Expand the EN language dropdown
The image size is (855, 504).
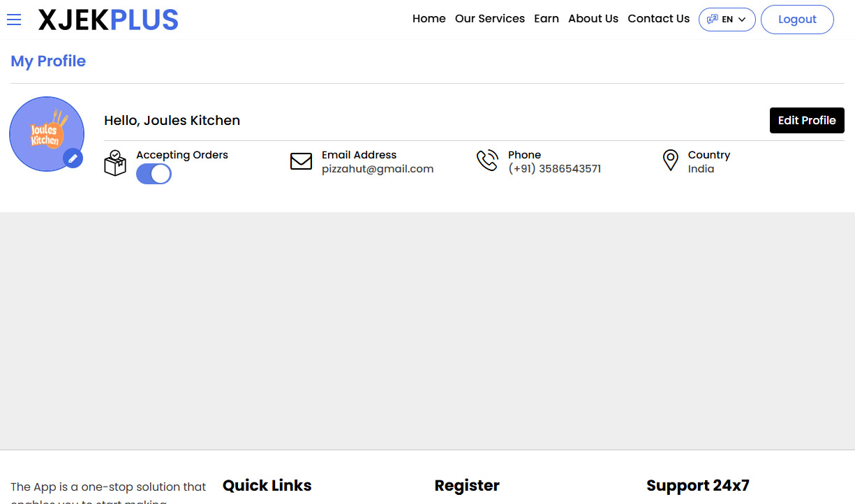click(727, 20)
